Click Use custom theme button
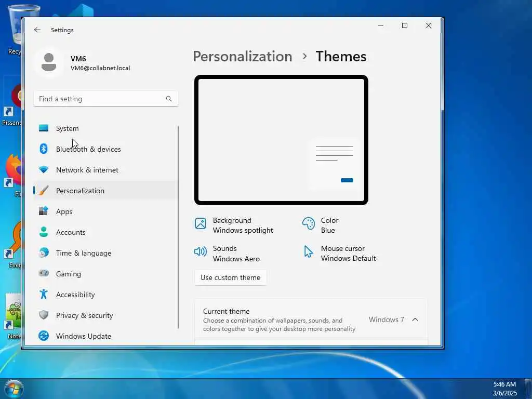Screen dimensions: 532x399 click(230, 277)
